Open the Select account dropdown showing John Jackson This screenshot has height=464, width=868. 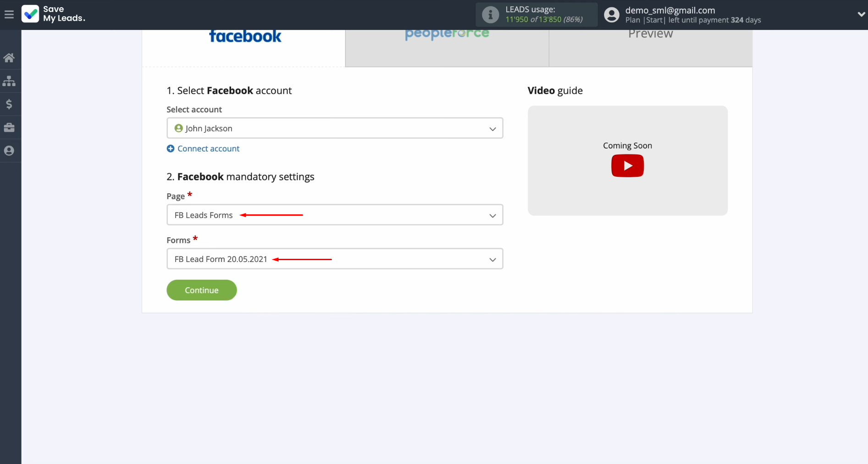pos(335,128)
